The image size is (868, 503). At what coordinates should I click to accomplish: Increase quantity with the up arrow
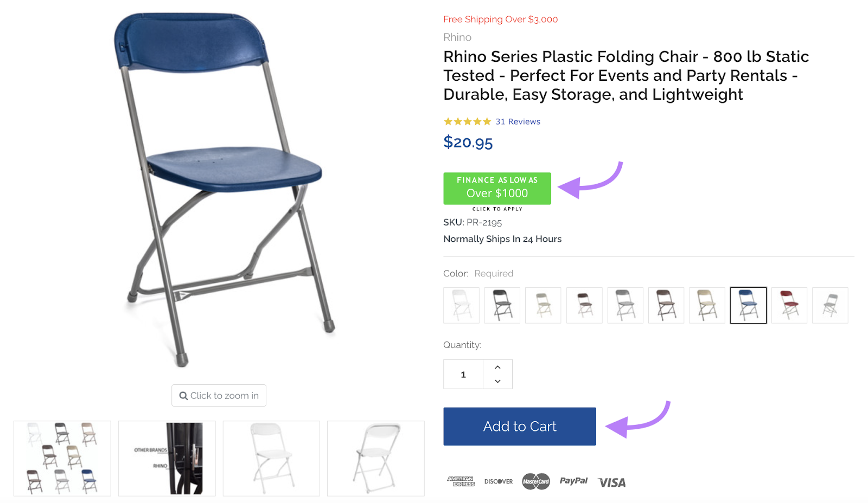click(x=497, y=367)
